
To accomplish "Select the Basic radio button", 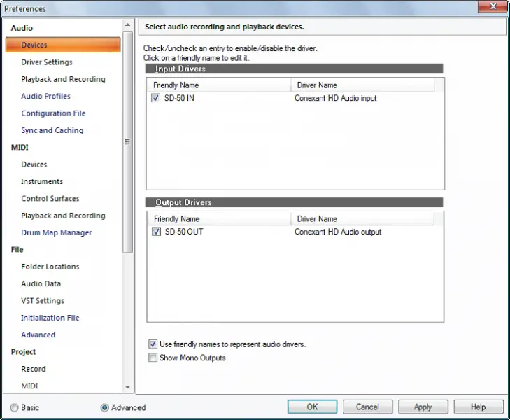I will [14, 407].
